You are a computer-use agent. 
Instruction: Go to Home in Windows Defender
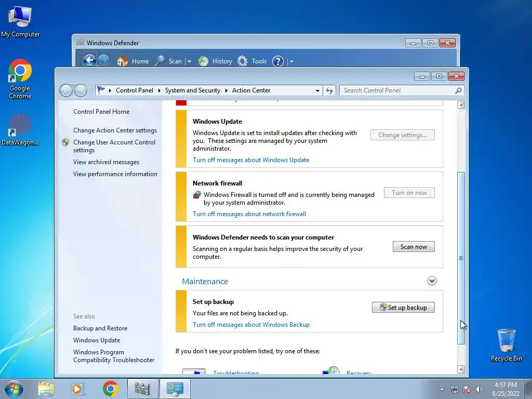133,61
